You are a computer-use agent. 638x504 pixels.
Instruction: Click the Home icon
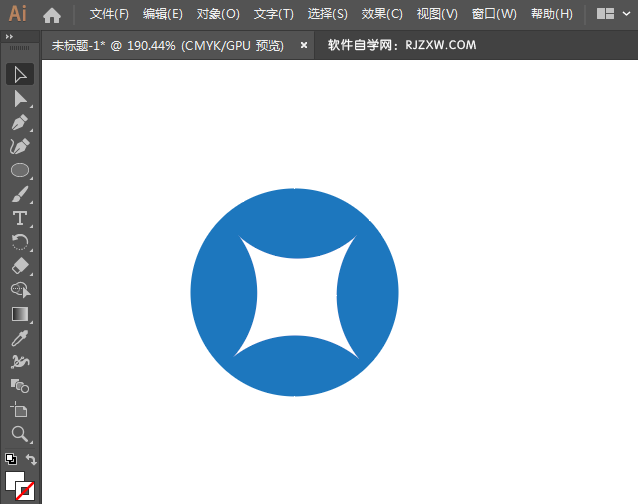coord(52,15)
